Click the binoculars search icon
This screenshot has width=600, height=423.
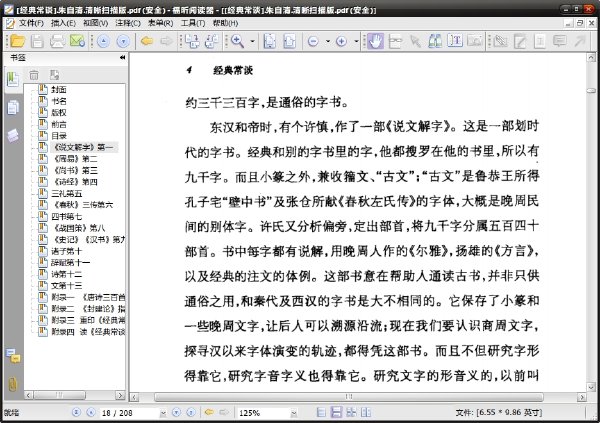point(435,41)
